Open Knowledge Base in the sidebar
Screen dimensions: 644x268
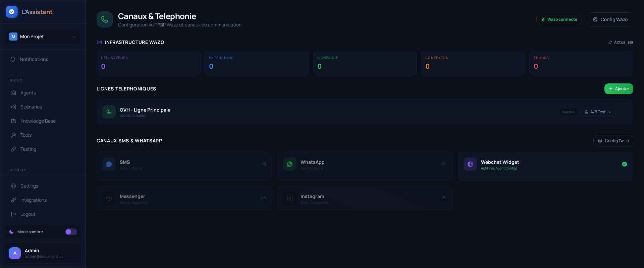coord(38,121)
